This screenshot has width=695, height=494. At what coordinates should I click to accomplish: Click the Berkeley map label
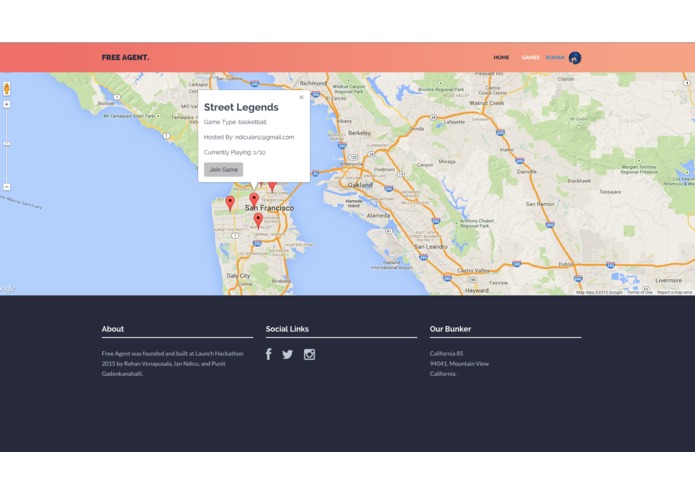[359, 133]
